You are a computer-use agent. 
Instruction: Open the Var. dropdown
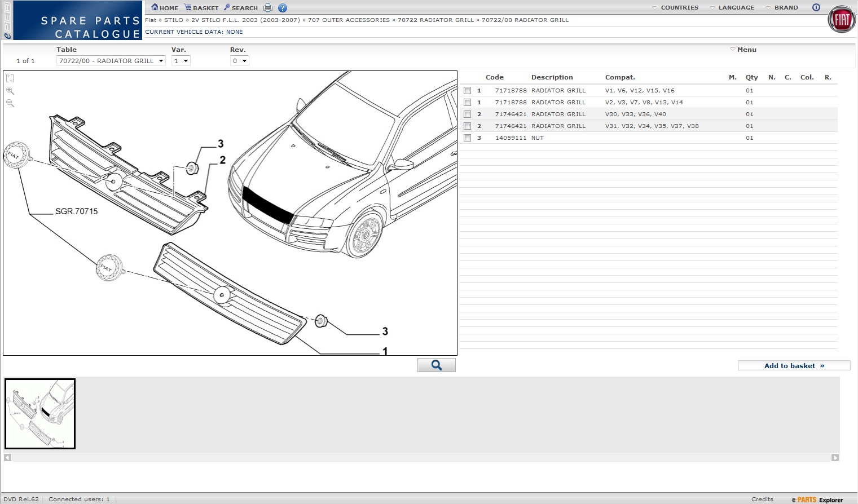click(181, 61)
